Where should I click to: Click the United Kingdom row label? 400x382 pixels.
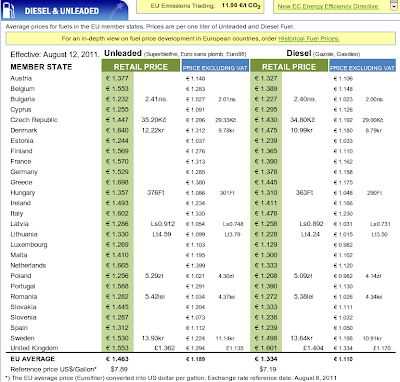pyautogui.click(x=34, y=348)
